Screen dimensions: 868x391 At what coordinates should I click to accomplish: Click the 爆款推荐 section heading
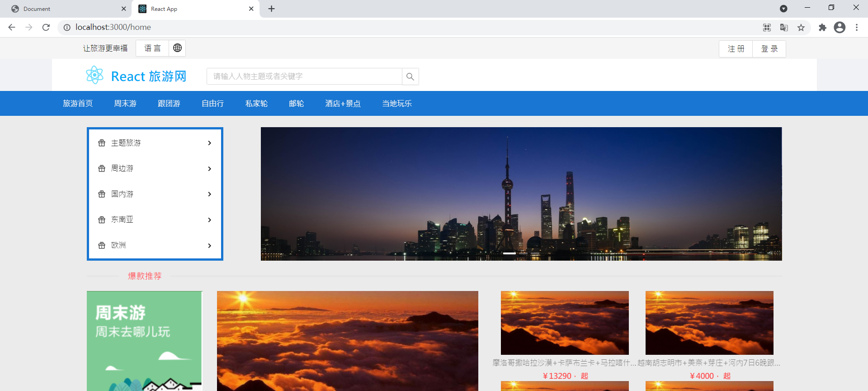[x=145, y=276]
